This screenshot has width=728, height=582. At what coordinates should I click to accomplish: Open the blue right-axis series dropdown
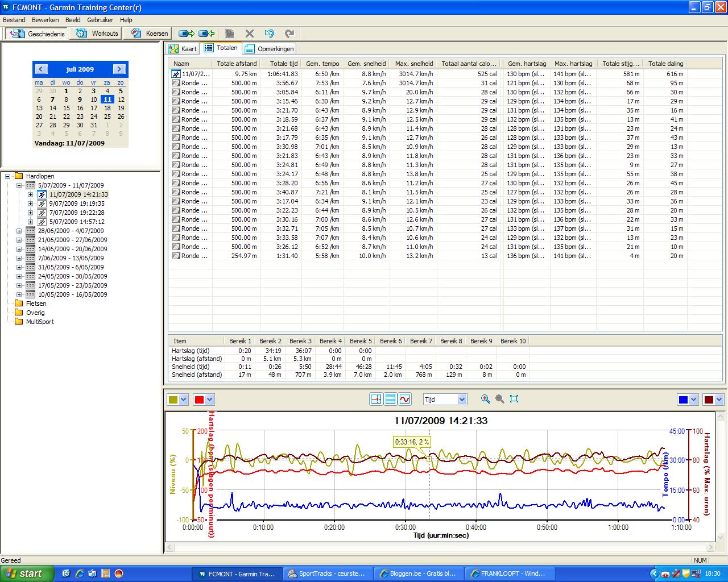(x=693, y=400)
